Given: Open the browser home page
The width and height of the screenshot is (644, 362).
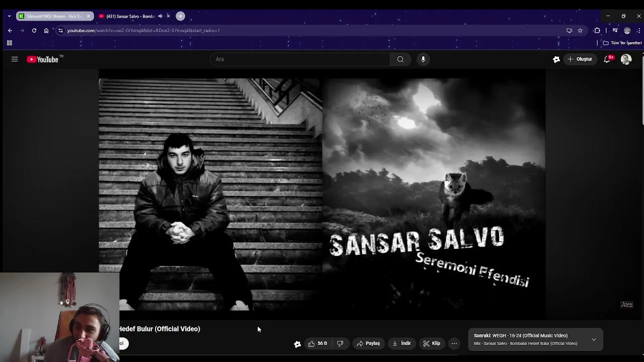Looking at the screenshot, I should (x=46, y=31).
